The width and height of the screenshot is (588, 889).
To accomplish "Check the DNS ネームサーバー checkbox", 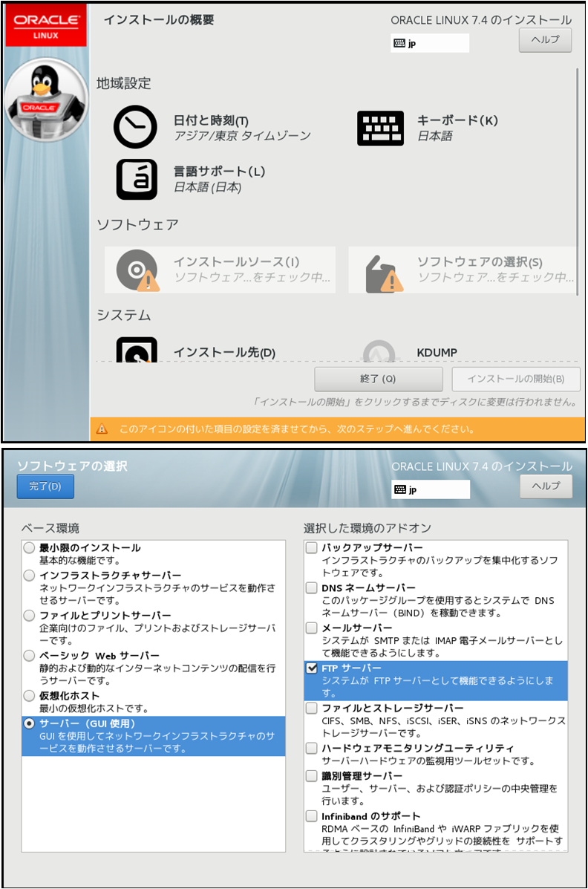I will (311, 588).
